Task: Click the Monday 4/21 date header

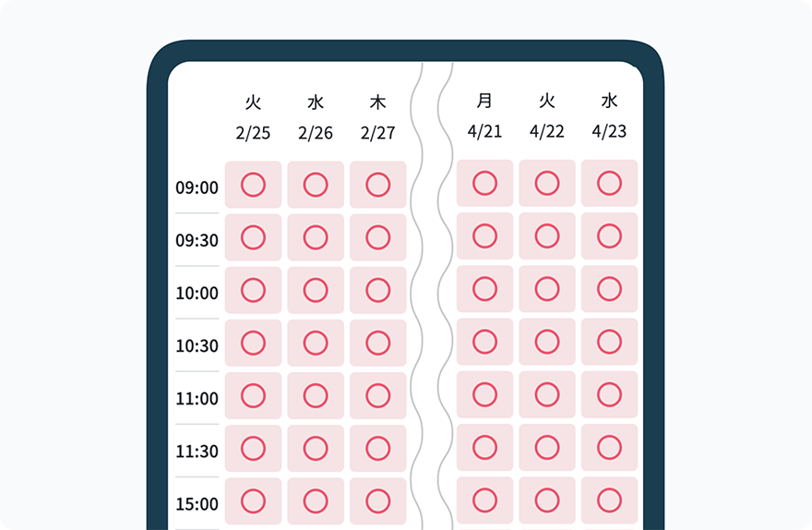Action: pos(484,116)
